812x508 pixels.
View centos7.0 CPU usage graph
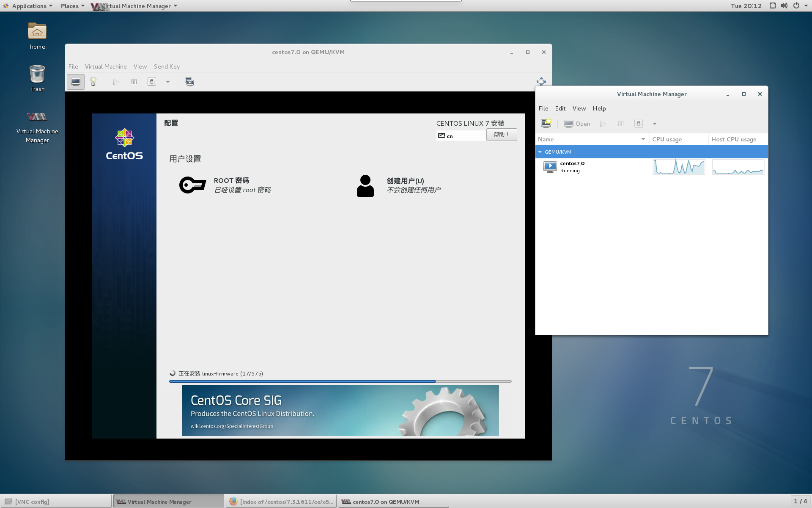(679, 167)
